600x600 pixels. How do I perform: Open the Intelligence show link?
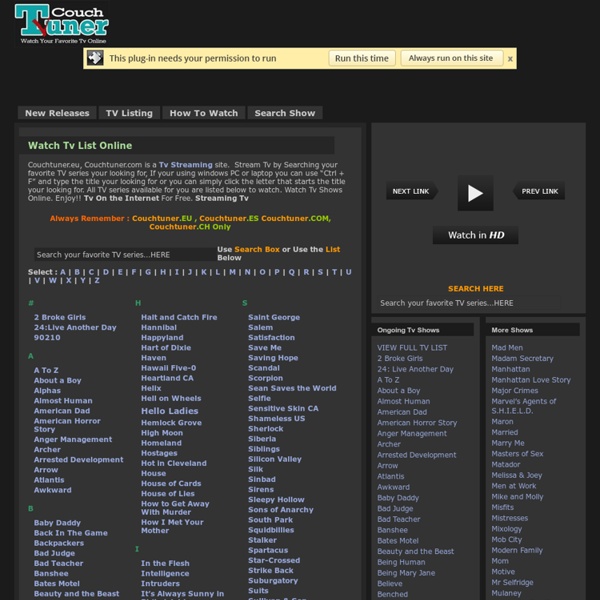click(x=165, y=574)
